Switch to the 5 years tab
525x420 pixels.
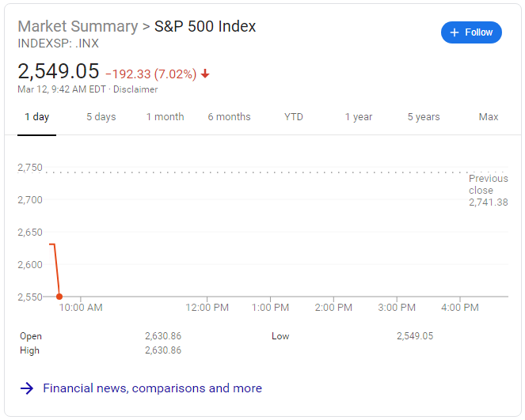(424, 117)
